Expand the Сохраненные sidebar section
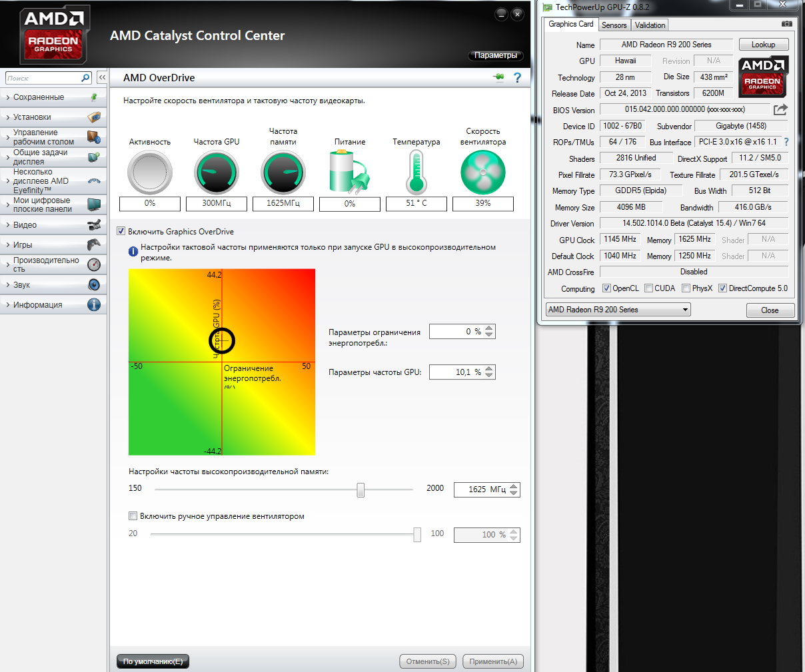Viewport: 805px width, 672px height. [53, 97]
